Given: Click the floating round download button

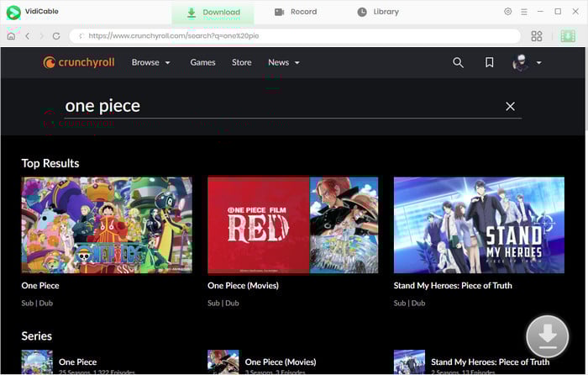Looking at the screenshot, I should [x=548, y=336].
